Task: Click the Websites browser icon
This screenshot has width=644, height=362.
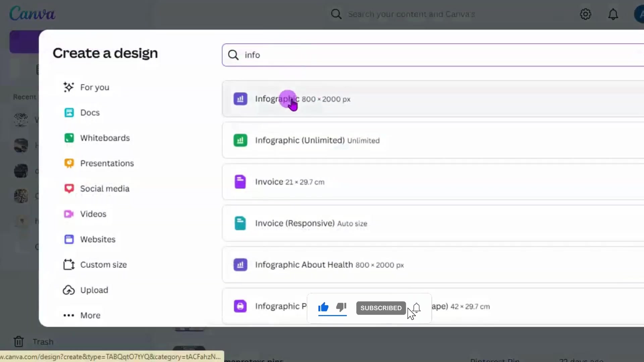Action: point(69,239)
